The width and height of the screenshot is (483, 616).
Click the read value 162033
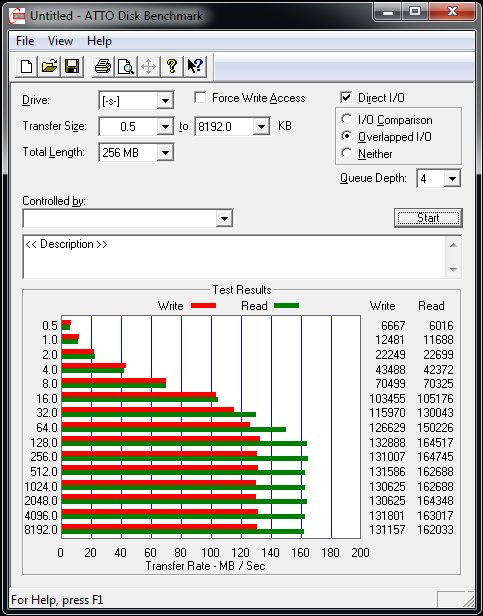[x=435, y=530]
